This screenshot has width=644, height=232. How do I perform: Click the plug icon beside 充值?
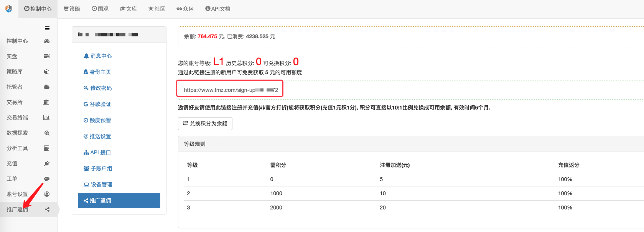click(x=47, y=163)
